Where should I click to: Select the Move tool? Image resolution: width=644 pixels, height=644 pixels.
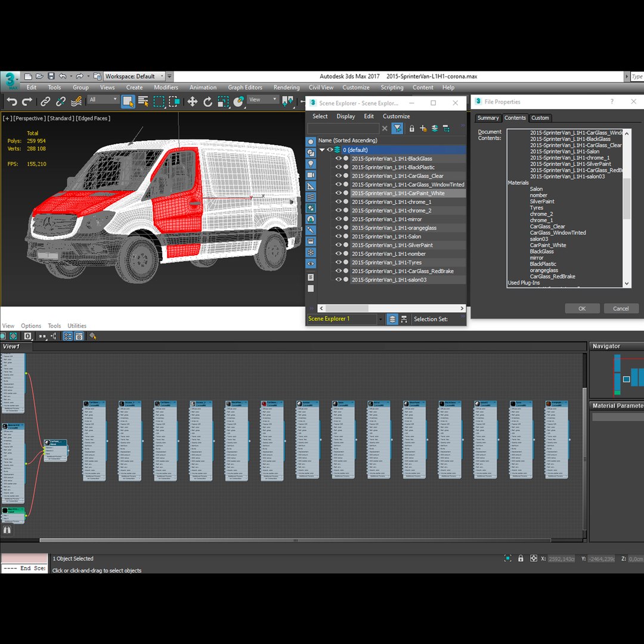click(x=192, y=101)
